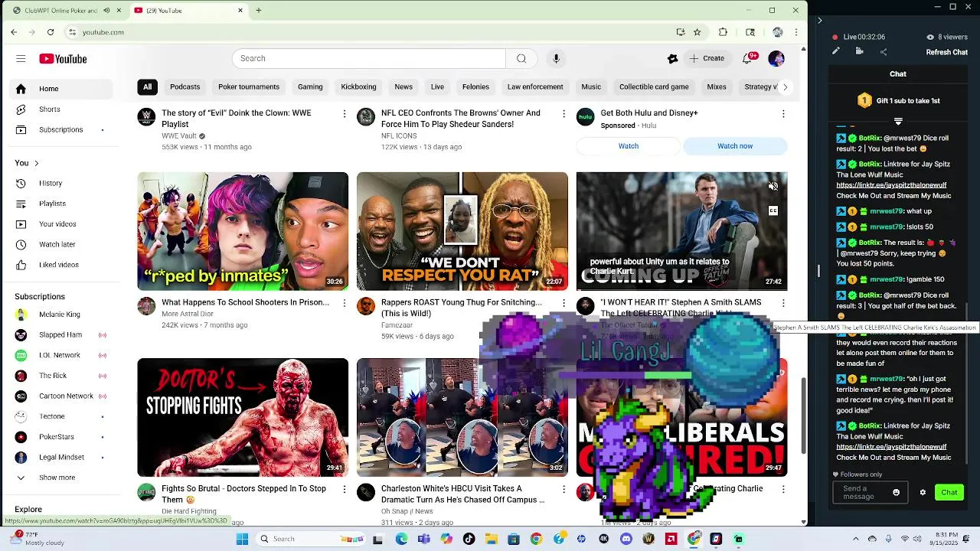Open the Doctor's Stopping Fights thumbnail
The height and width of the screenshot is (551, 980).
coord(243,417)
